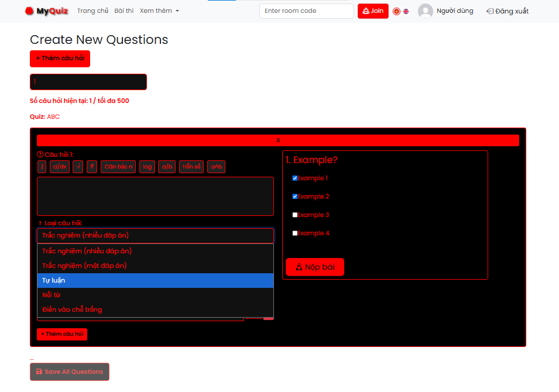Open the Bài thi page
Image resolution: width=559 pixels, height=392 pixels.
coord(124,11)
